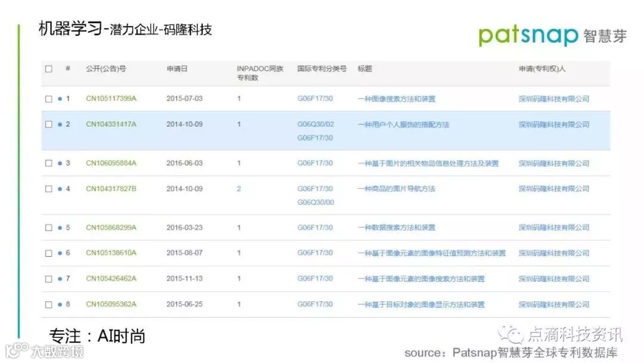644x363 pixels.
Task: Open patent number CN105138610A
Action: tap(111, 253)
